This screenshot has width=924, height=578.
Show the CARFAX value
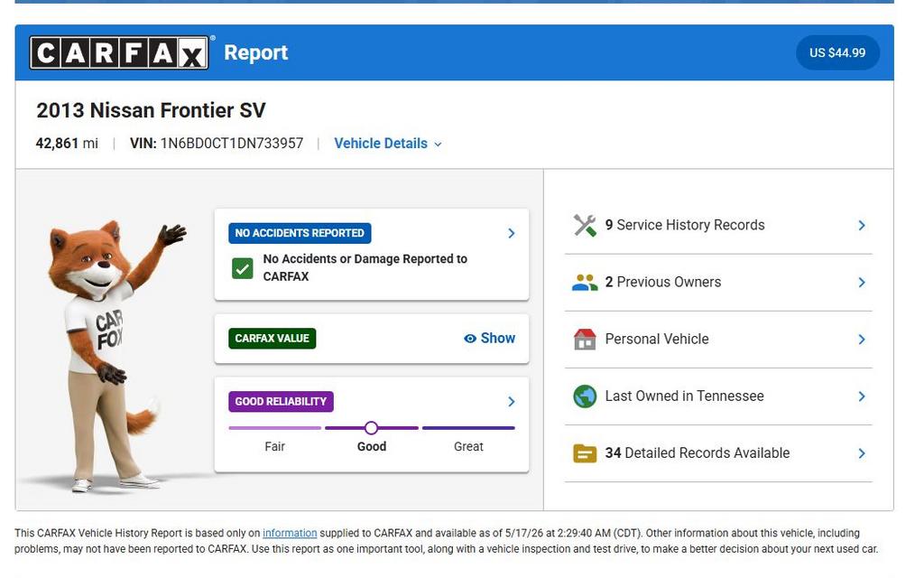tap(490, 338)
